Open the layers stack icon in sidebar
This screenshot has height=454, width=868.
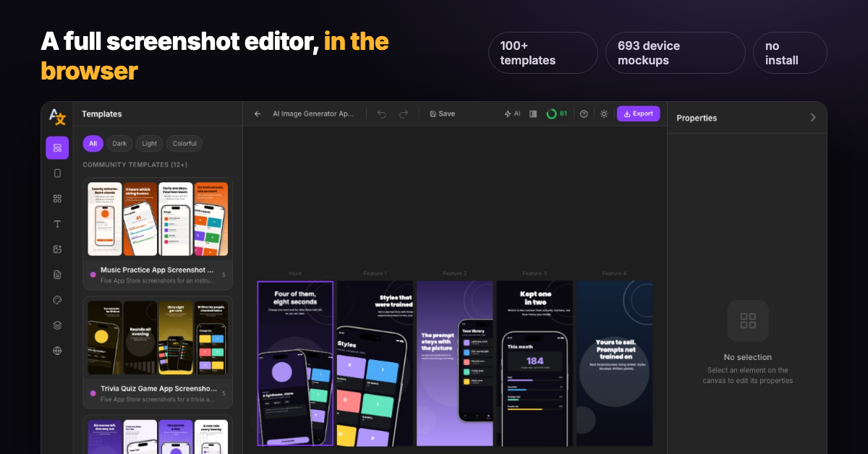point(57,325)
